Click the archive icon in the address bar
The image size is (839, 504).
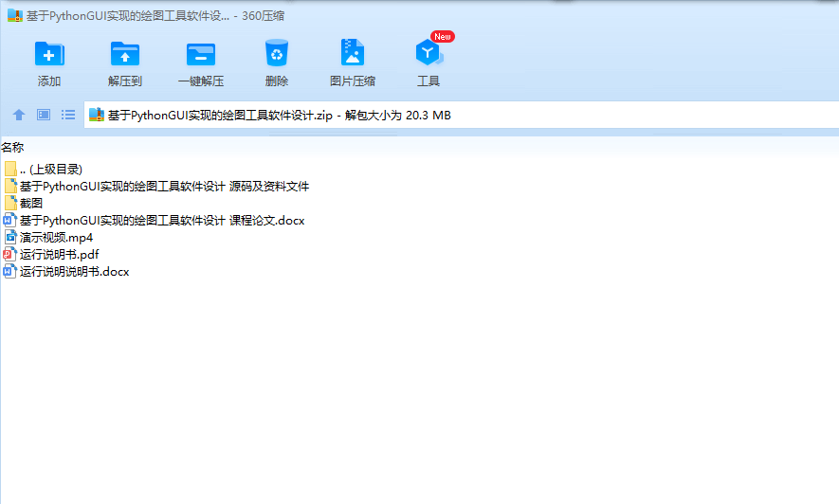[x=97, y=115]
